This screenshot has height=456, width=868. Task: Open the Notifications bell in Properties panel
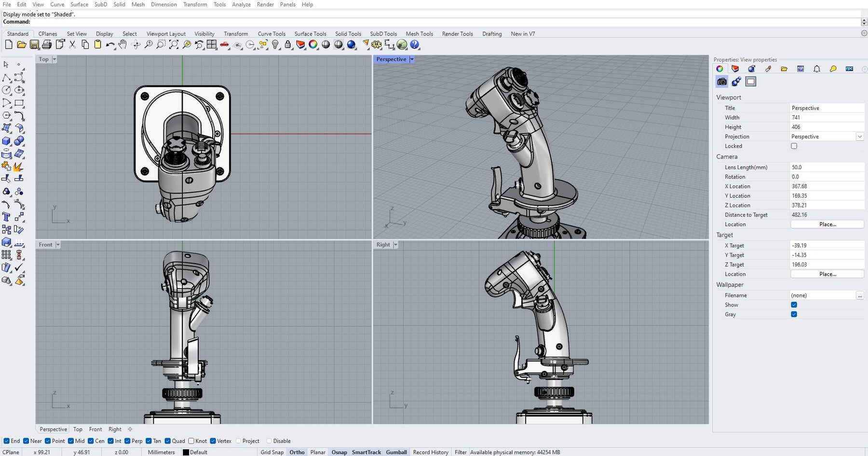pos(817,69)
